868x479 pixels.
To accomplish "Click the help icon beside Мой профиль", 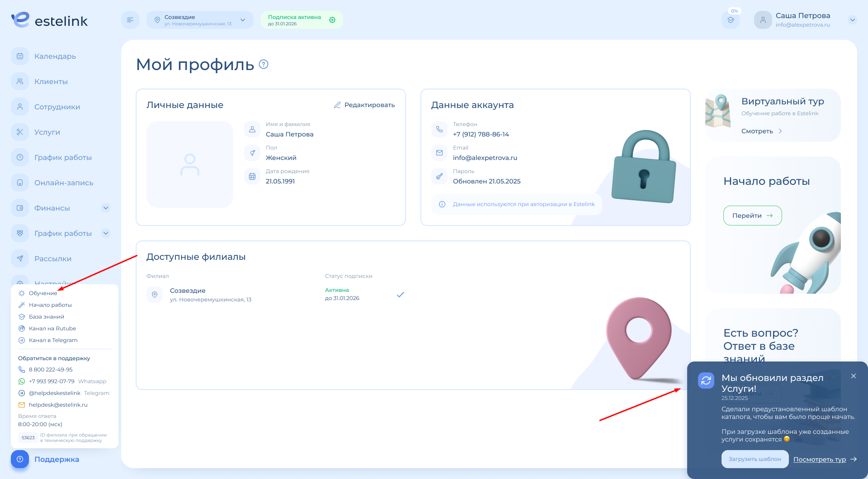I will (x=264, y=65).
